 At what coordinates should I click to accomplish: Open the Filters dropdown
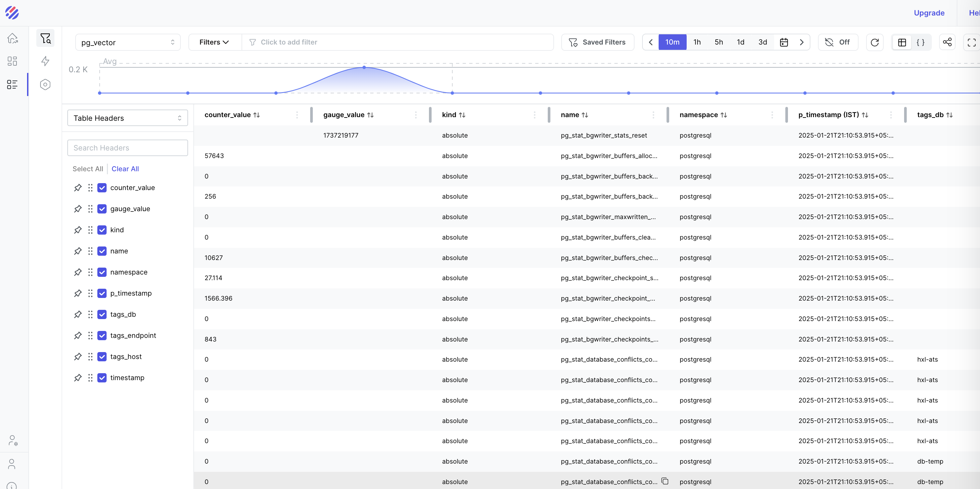[x=214, y=42]
